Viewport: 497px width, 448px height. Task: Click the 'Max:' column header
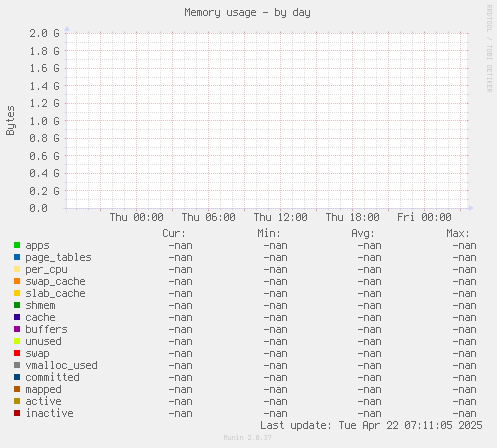pos(458,233)
